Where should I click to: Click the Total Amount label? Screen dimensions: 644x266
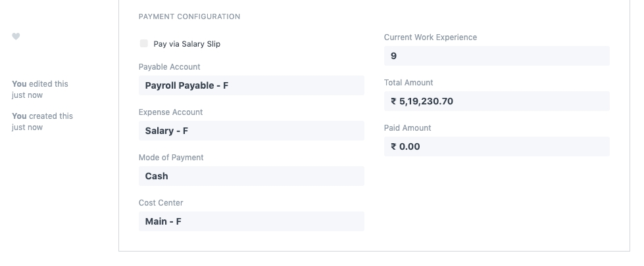(x=409, y=83)
